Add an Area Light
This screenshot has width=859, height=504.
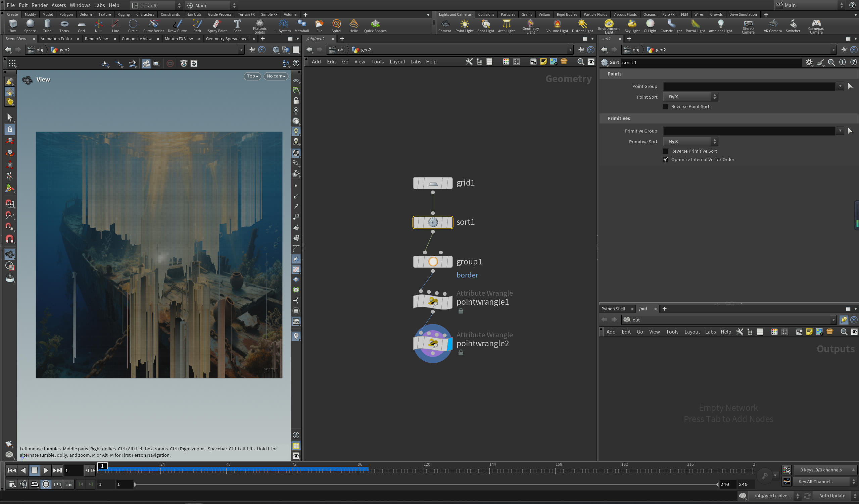click(506, 26)
